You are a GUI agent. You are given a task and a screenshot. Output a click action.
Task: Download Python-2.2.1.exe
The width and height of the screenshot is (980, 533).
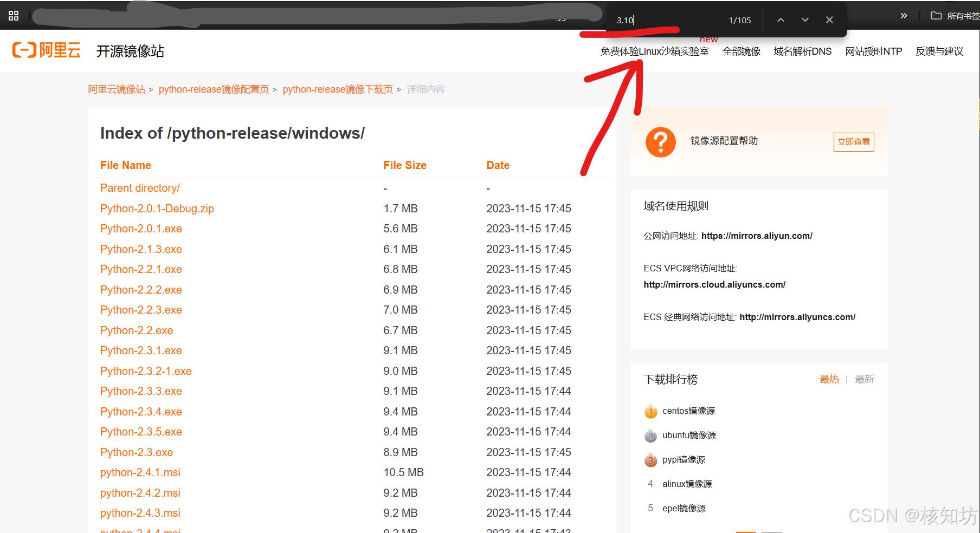[141, 269]
